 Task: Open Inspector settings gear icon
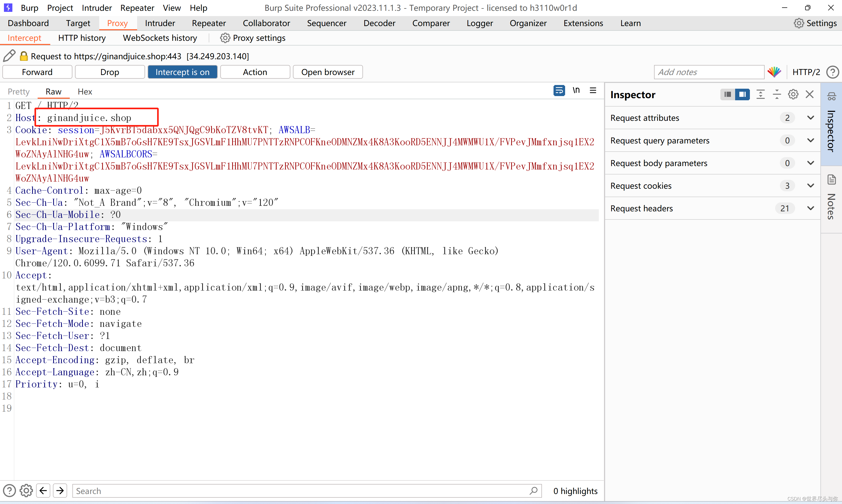coord(793,94)
